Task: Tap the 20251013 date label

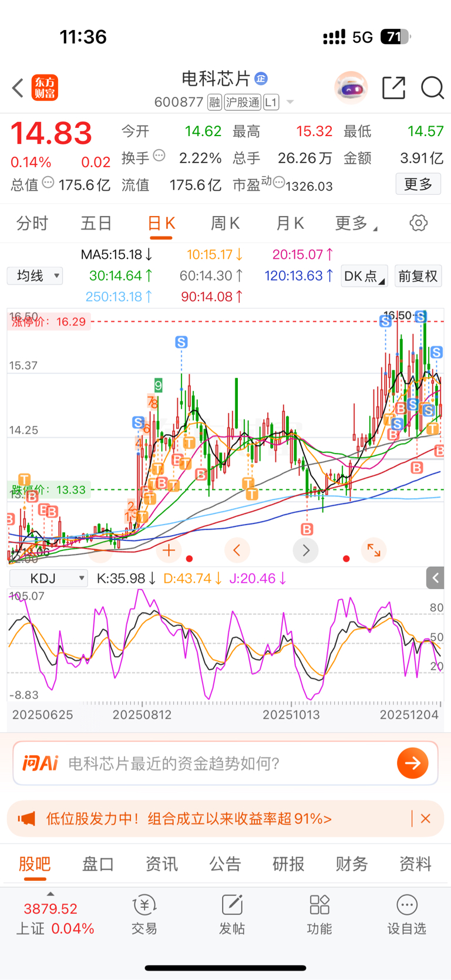Action: coord(291,715)
